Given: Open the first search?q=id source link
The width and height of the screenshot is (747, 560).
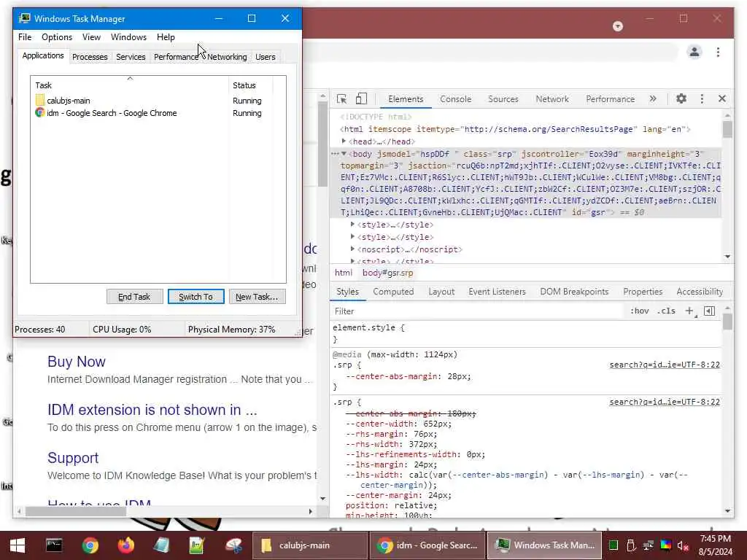Looking at the screenshot, I should tap(665, 365).
